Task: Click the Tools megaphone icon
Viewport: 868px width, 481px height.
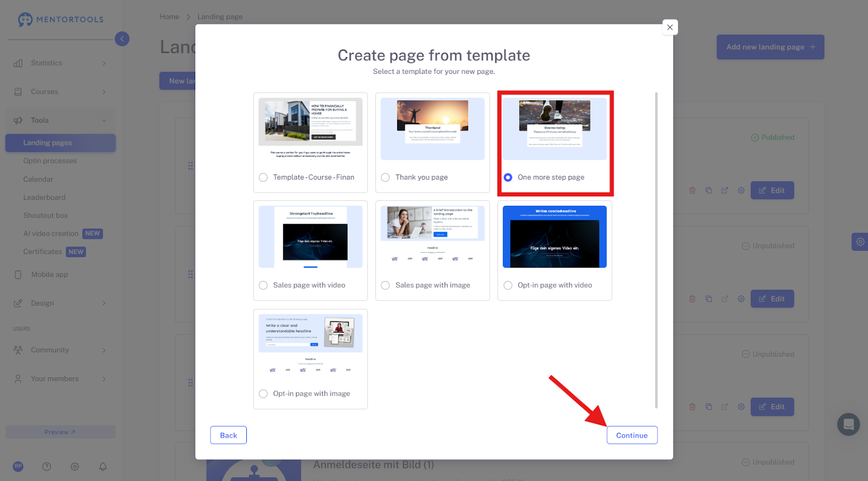Action: pos(18,121)
